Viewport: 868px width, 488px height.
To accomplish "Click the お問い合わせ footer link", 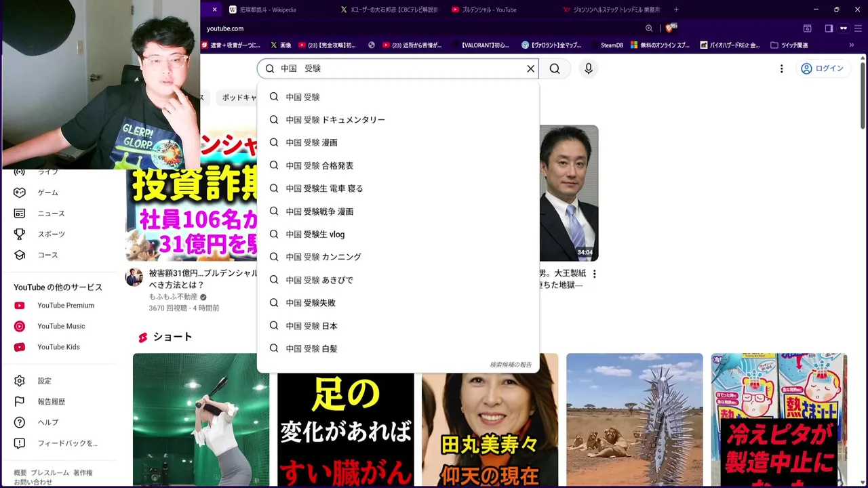I will tap(33, 482).
